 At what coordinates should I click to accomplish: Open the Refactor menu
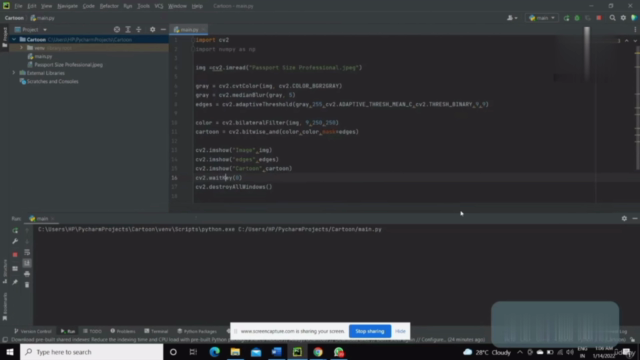coord(109,6)
